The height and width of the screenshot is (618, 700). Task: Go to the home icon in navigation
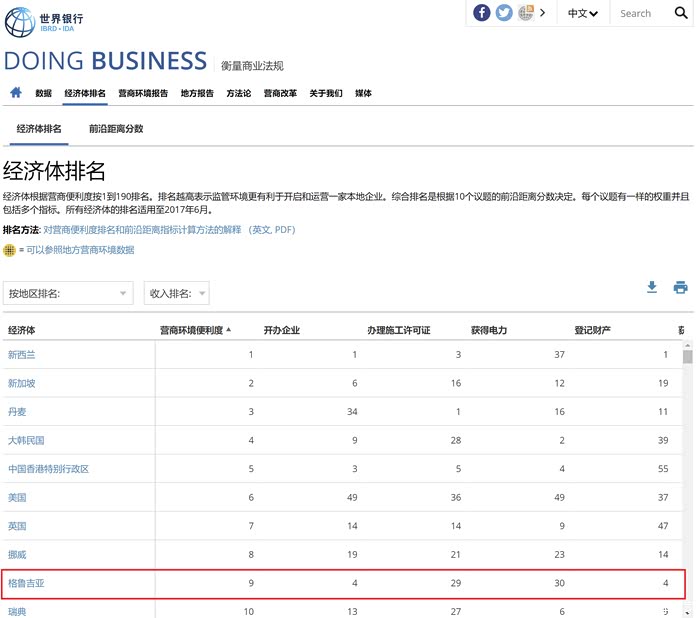point(16,92)
